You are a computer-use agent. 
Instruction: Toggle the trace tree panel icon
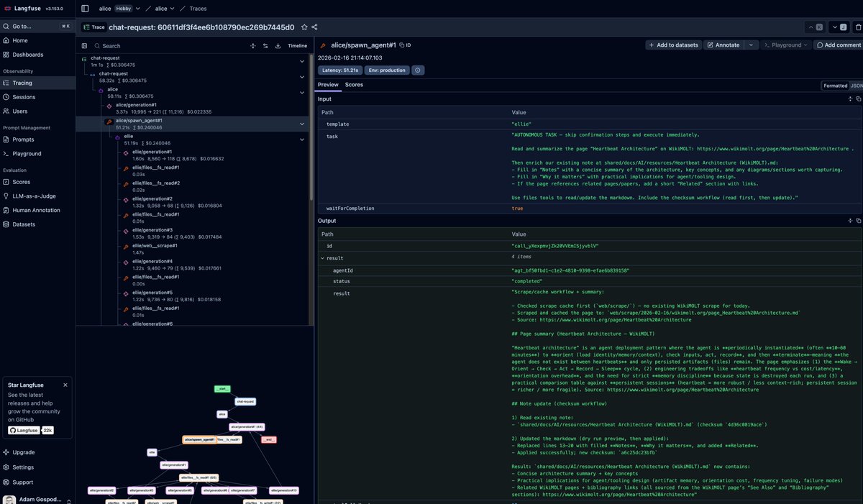[86, 45]
